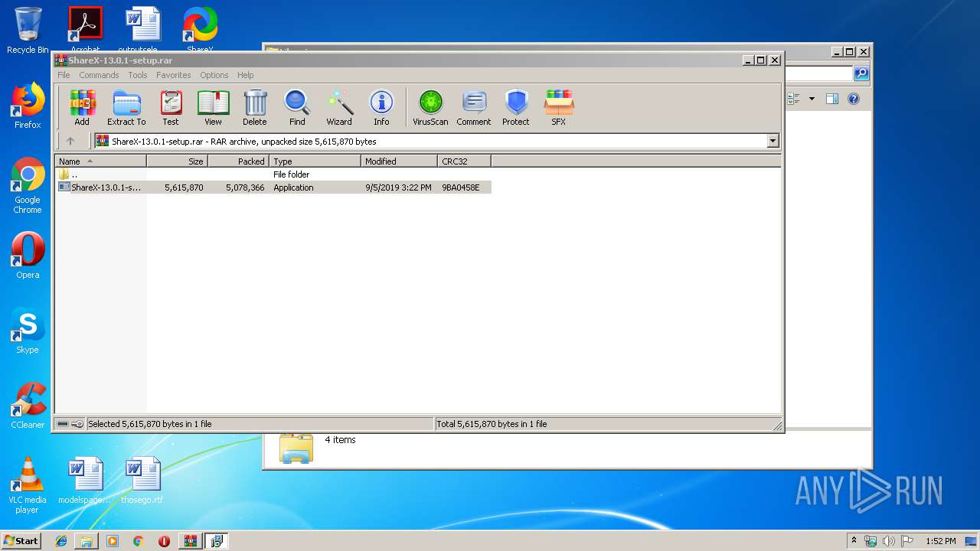Toggle the Explorer preview pane
980x551 pixels.
tap(832, 99)
